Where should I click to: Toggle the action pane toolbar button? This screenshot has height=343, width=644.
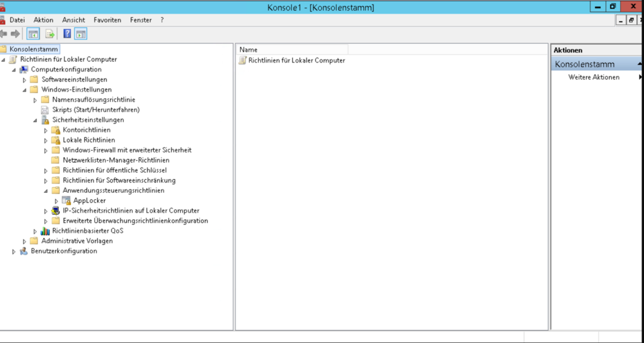[x=81, y=34]
